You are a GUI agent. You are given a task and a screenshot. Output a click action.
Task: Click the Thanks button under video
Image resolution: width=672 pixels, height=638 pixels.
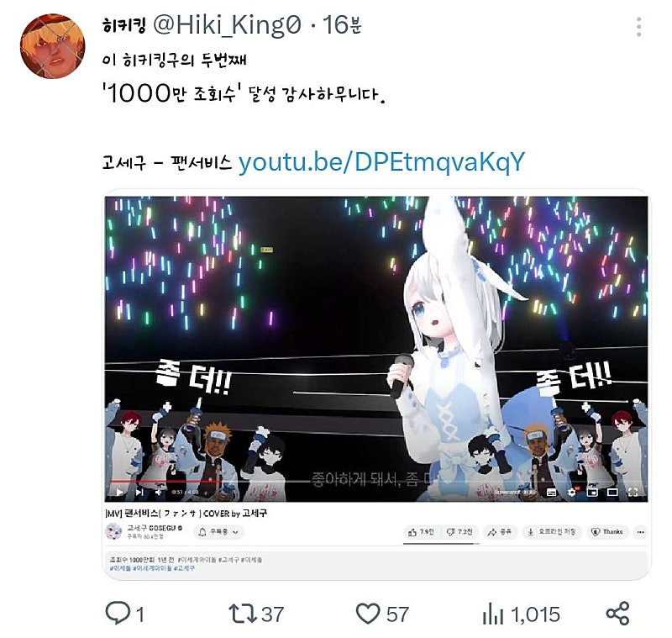pos(607,531)
